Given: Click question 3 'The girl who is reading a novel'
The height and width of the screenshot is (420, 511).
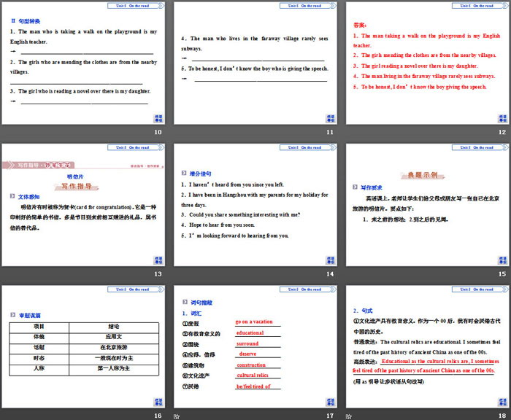Looking at the screenshot, I should [x=80, y=91].
